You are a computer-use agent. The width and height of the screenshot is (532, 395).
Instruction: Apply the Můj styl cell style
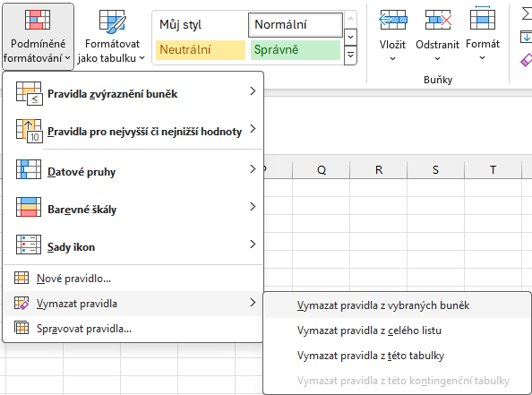pyautogui.click(x=201, y=24)
